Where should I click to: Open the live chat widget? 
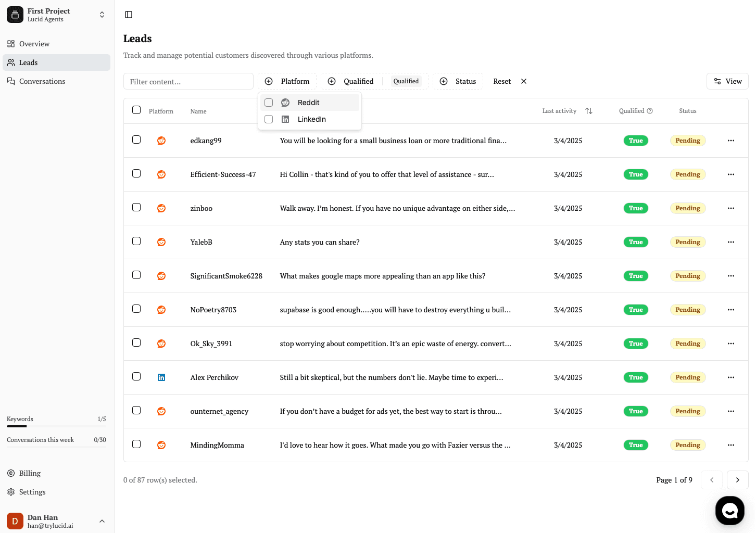729,511
